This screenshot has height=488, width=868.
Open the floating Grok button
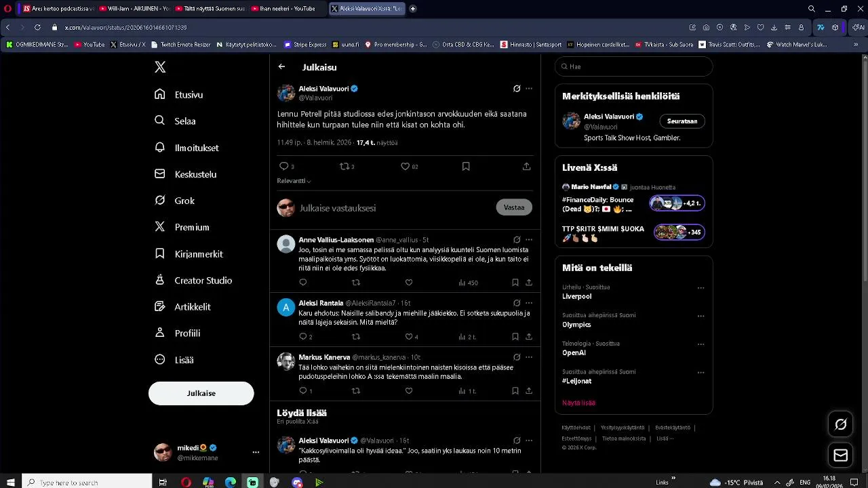click(x=841, y=424)
